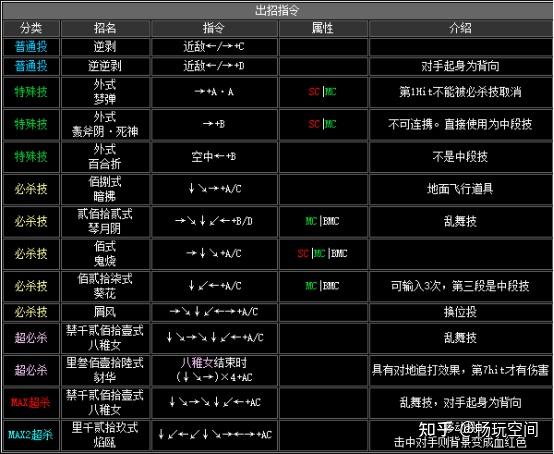Select the 介绍 column header
The width and height of the screenshot is (554, 454).
(x=460, y=28)
